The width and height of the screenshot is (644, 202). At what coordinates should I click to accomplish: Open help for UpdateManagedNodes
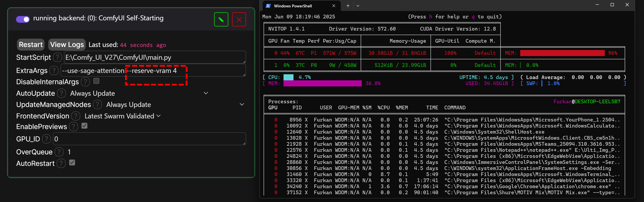tap(98, 105)
